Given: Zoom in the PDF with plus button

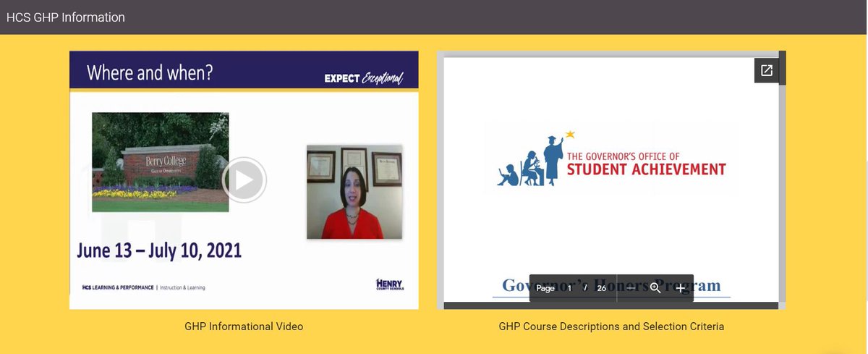Looking at the screenshot, I should click(x=680, y=288).
